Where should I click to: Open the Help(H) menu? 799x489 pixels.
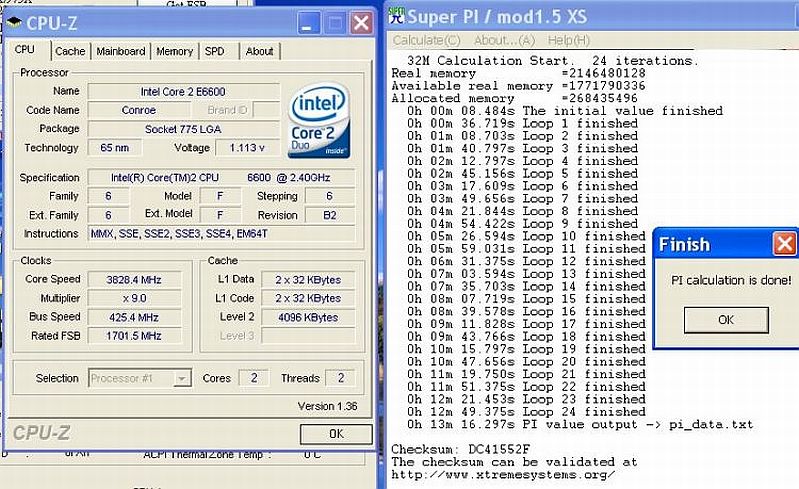569,40
